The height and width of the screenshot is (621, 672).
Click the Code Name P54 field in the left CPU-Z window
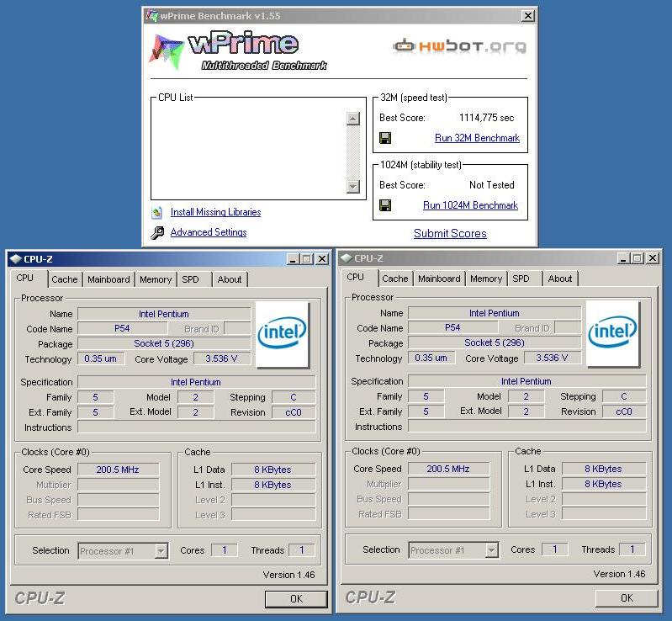(122, 328)
